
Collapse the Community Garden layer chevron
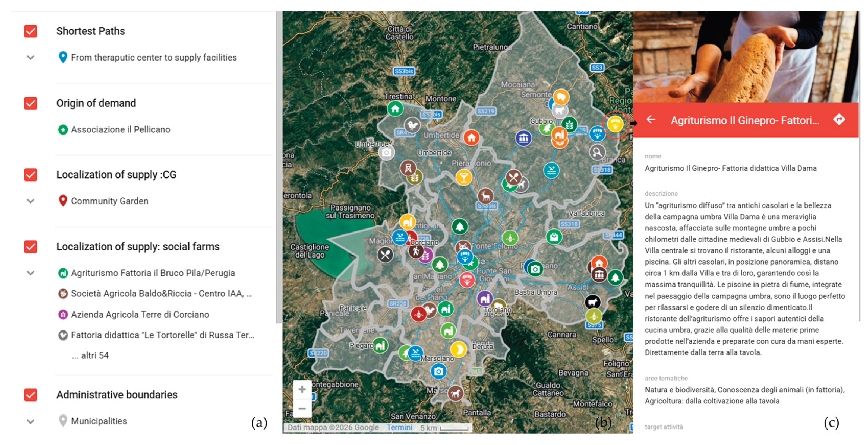(x=31, y=201)
